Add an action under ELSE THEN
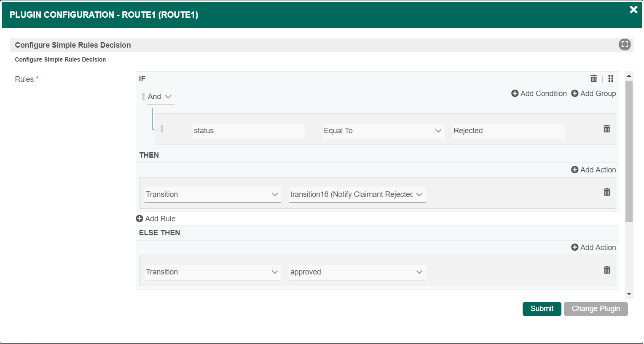 [x=593, y=247]
